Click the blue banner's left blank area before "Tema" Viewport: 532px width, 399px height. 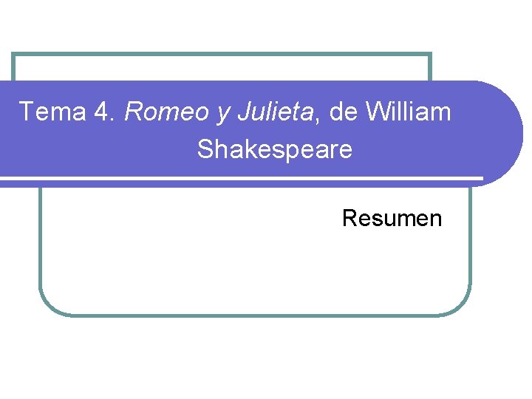9,133
